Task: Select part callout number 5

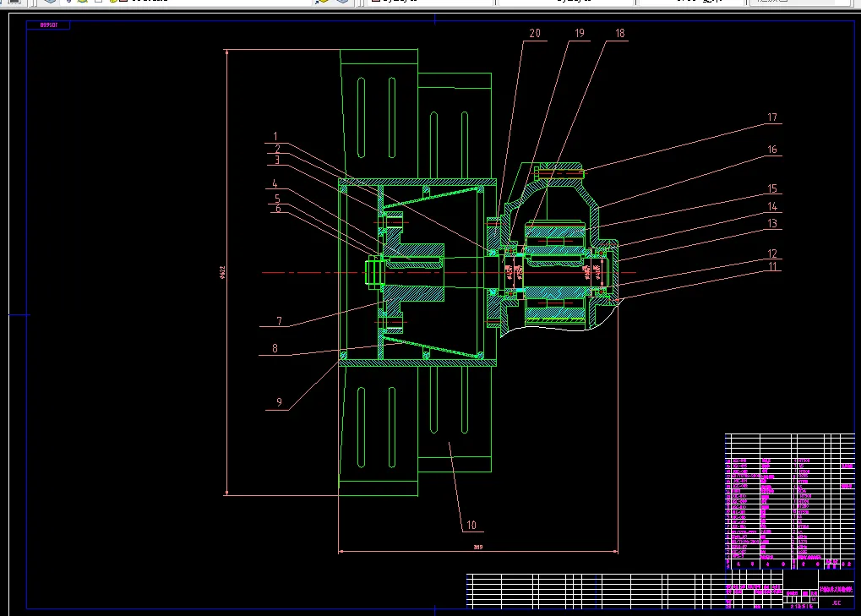Action: point(277,199)
